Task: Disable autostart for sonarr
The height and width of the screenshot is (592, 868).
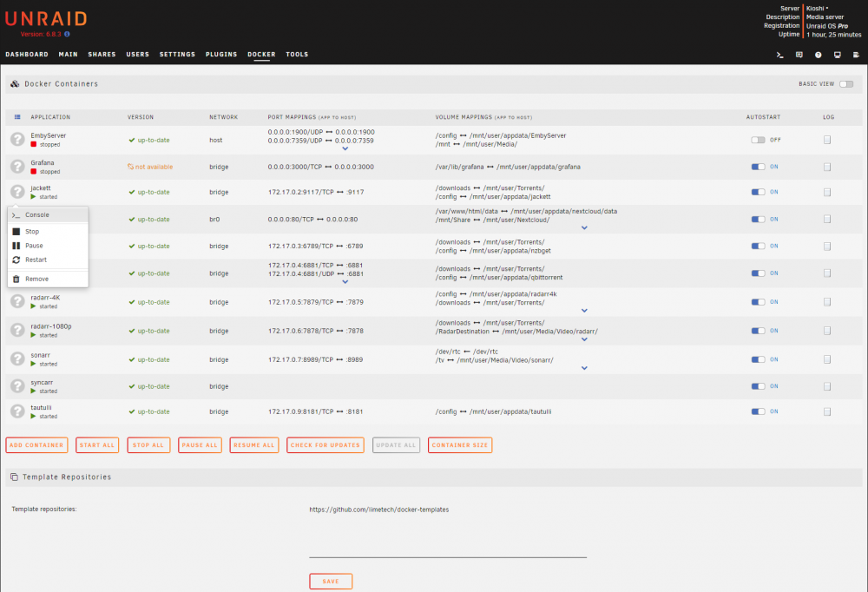Action: 758,359
